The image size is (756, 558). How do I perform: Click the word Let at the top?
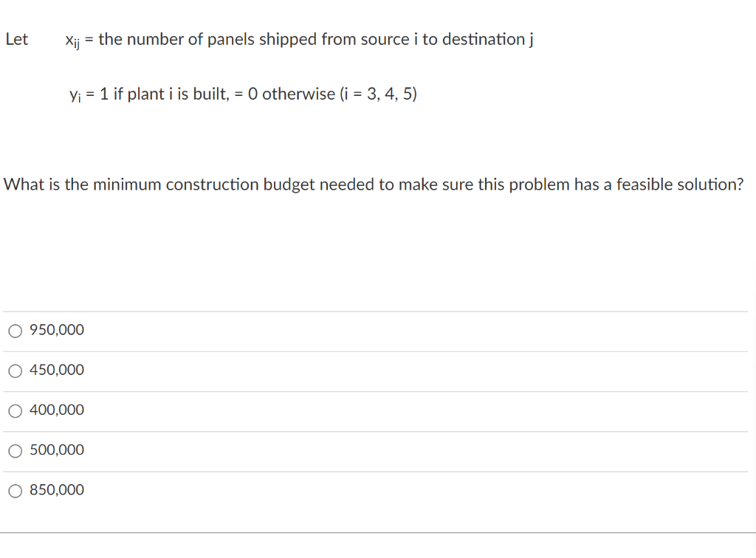[16, 39]
